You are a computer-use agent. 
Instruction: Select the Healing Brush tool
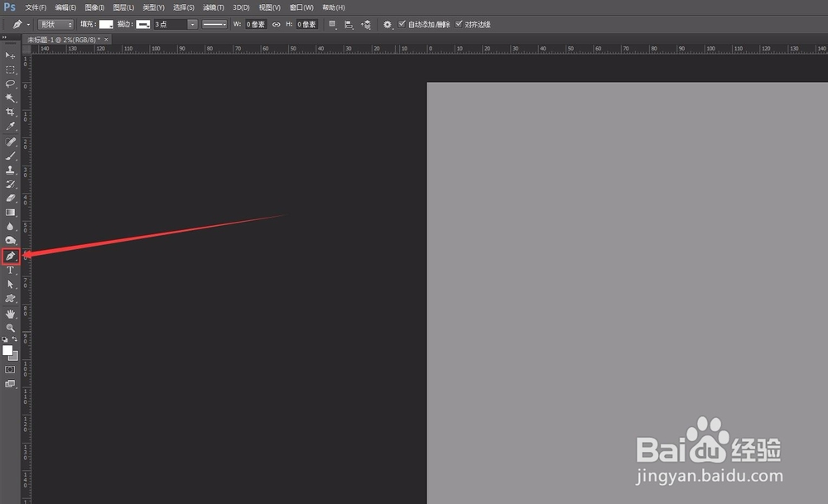(x=10, y=142)
